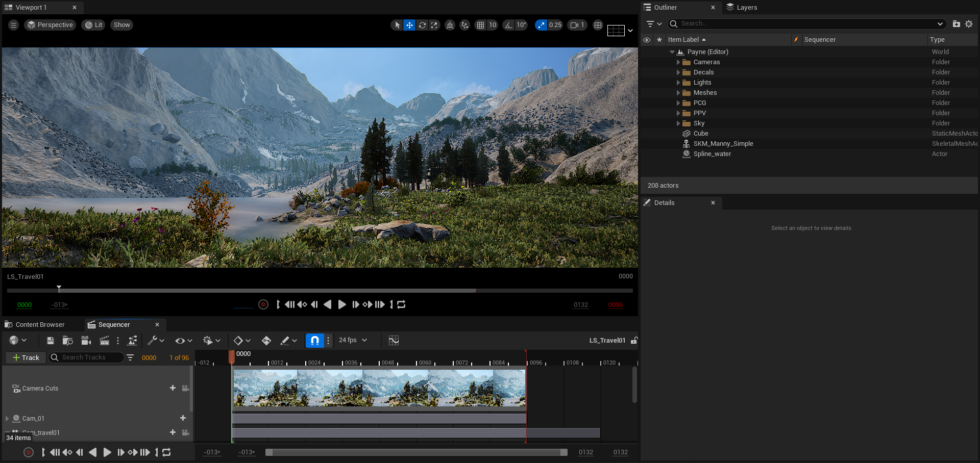Image resolution: width=980 pixels, height=463 pixels.
Task: Toggle rotation angle snapping
Action: tap(509, 25)
